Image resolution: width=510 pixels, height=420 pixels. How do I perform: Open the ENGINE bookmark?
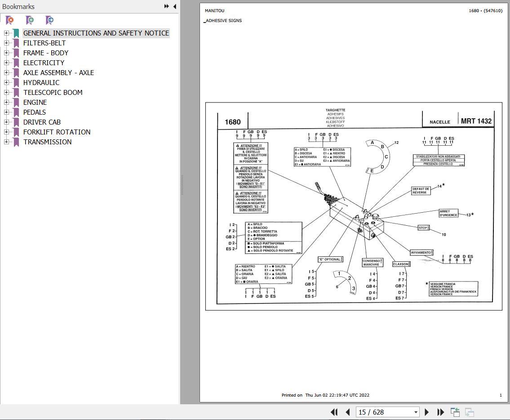35,102
